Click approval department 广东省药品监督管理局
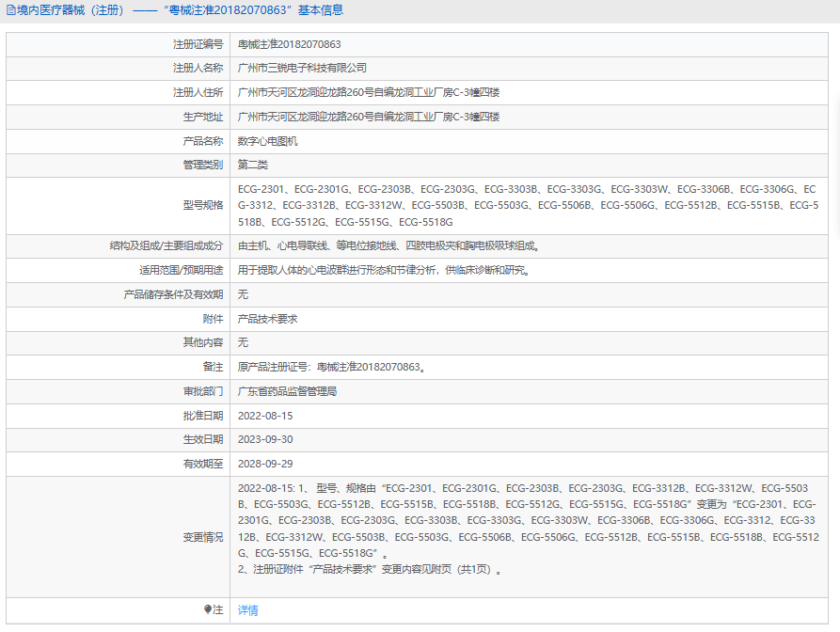The height and width of the screenshot is (632, 840). [x=287, y=391]
